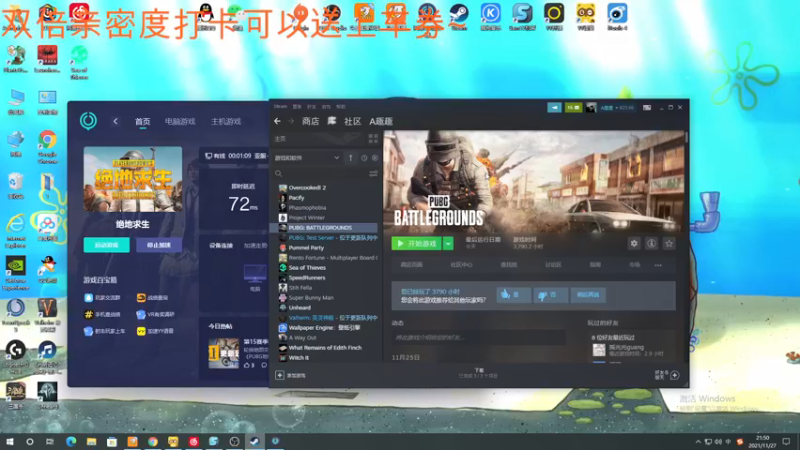Open Google Chrome desktop shortcut
The image size is (800, 450).
point(47,147)
